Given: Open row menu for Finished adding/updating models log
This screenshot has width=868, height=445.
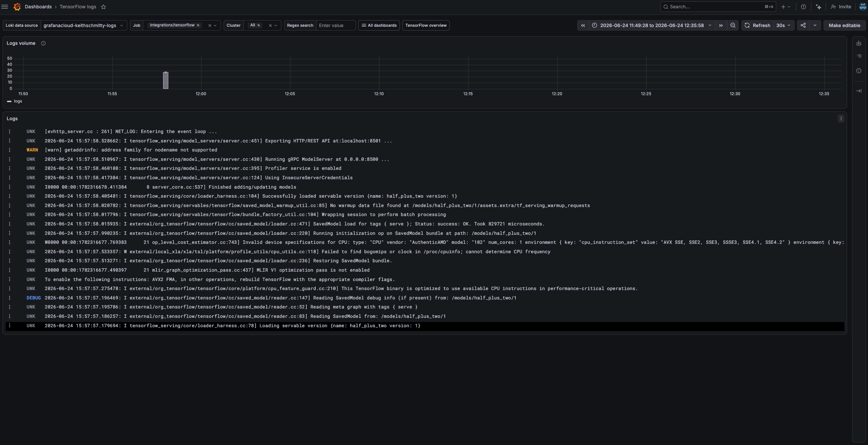Looking at the screenshot, I should coord(9,187).
